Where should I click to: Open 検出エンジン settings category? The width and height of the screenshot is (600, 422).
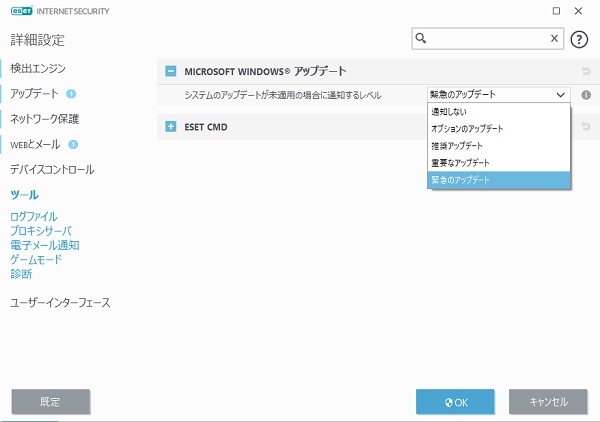point(38,68)
